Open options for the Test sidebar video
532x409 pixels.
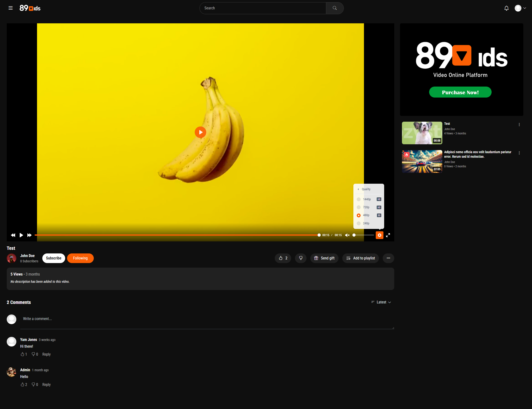pos(519,125)
